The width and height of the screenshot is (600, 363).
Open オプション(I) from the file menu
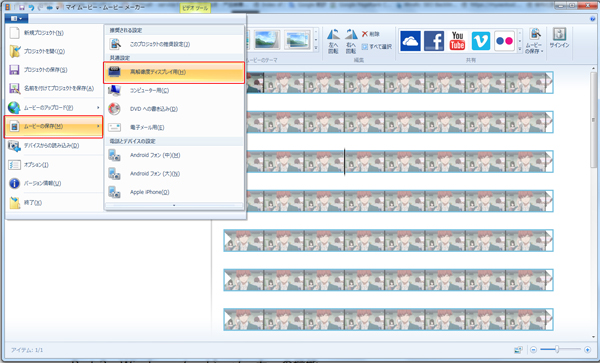coord(54,165)
